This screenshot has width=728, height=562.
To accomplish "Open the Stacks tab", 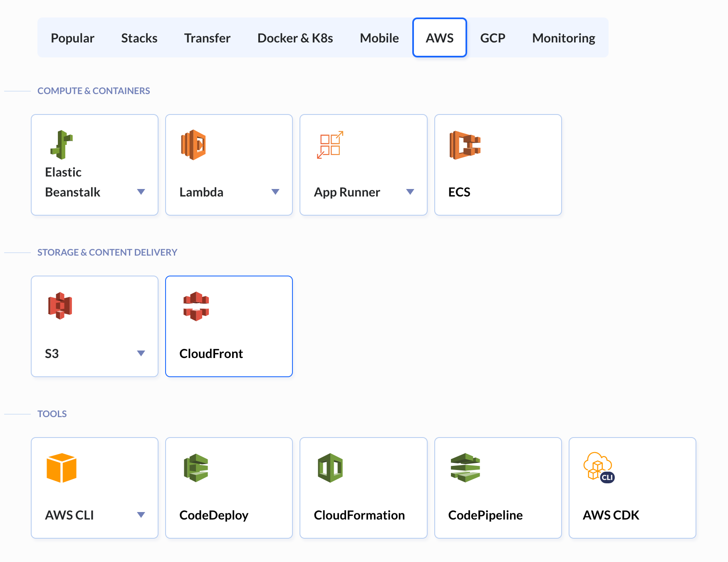I will click(x=139, y=38).
